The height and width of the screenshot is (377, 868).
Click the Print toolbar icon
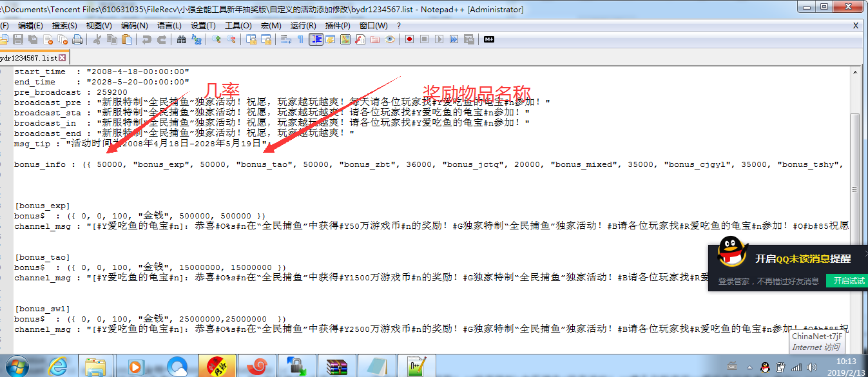77,39
